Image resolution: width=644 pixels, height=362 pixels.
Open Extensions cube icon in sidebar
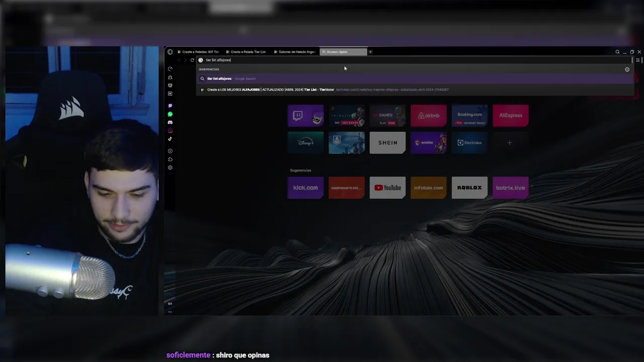coord(170,159)
